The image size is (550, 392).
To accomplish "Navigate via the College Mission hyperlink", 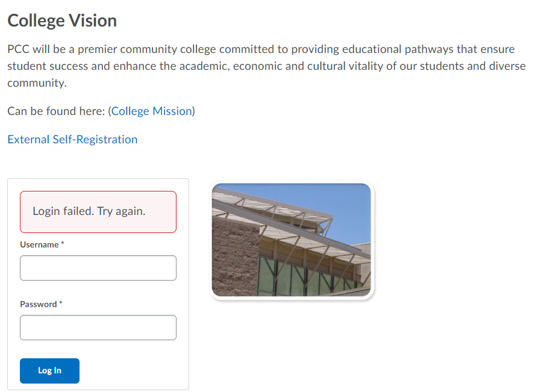I will tap(151, 111).
